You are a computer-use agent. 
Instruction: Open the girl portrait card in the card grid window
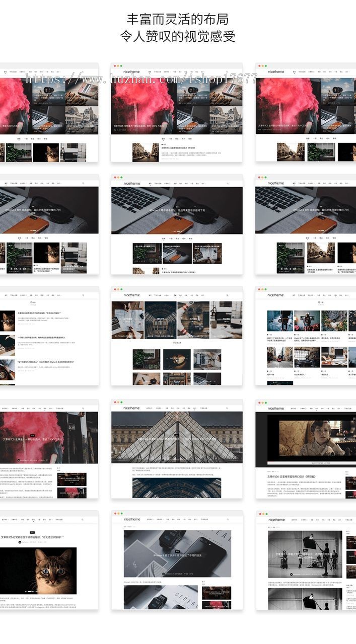(307, 320)
